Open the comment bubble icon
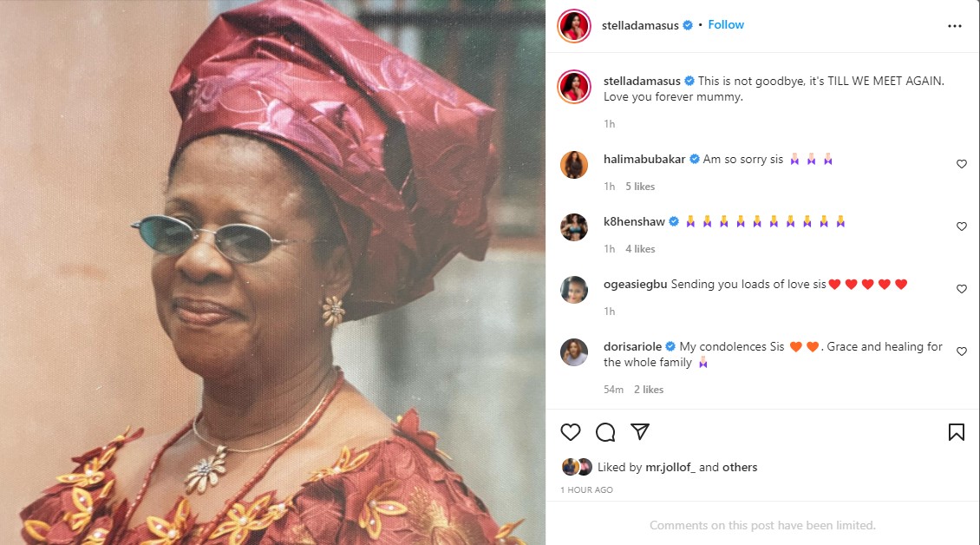The image size is (980, 545). coord(605,432)
